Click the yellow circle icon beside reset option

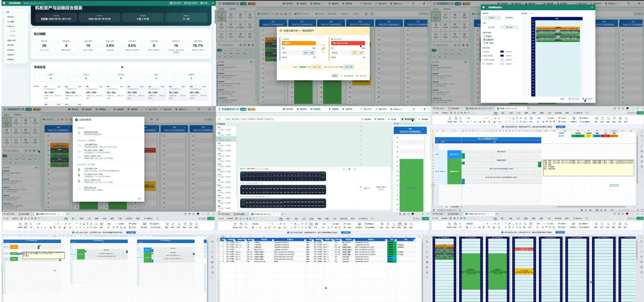click(79, 189)
